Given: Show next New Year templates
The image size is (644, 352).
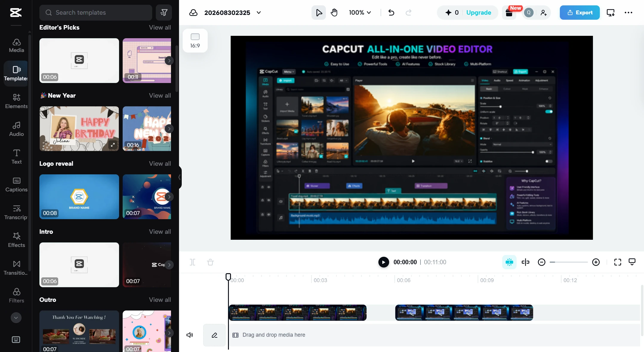Looking at the screenshot, I should (x=169, y=129).
